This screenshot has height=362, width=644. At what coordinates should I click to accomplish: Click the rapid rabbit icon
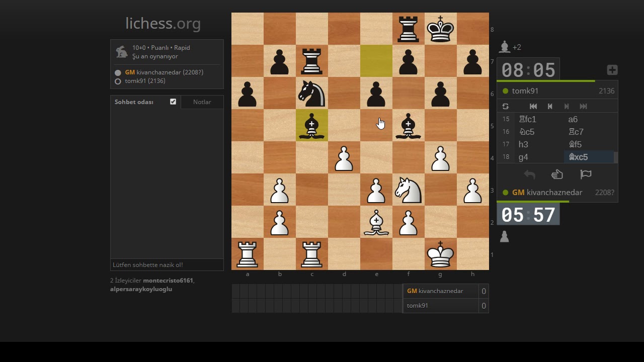[x=121, y=52]
